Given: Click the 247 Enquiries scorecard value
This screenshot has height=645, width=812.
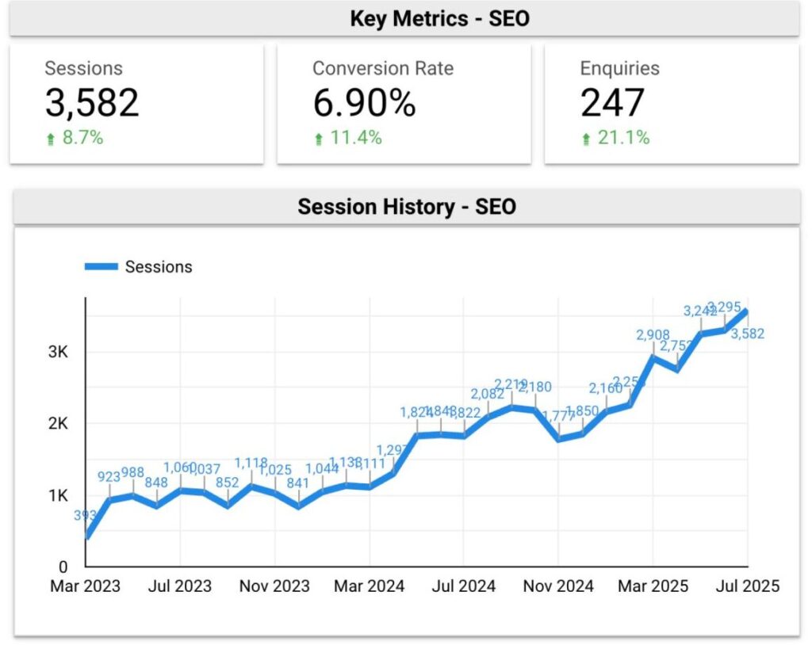Looking at the screenshot, I should pos(612,103).
